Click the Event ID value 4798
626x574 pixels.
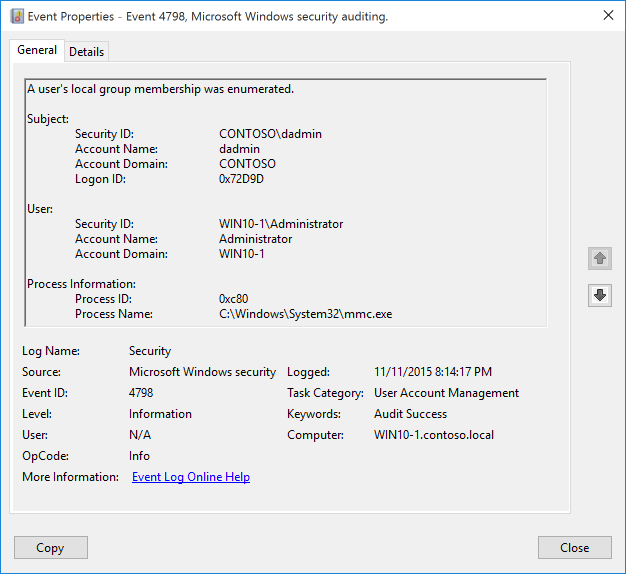coord(141,393)
